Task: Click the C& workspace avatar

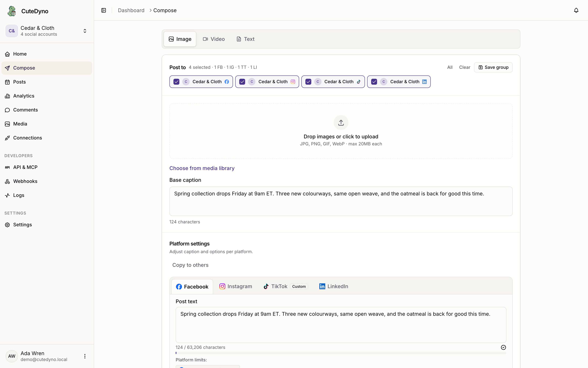Action: click(12, 31)
